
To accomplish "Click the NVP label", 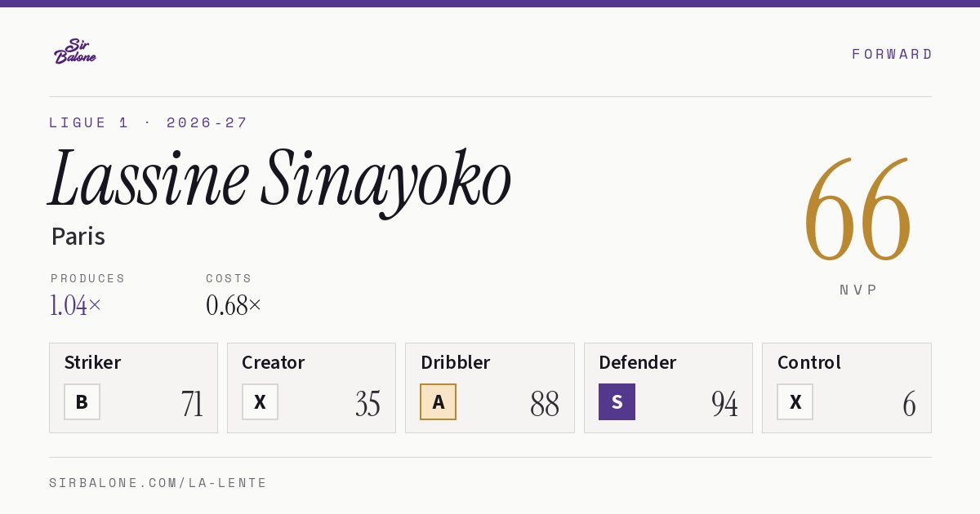I will point(858,290).
